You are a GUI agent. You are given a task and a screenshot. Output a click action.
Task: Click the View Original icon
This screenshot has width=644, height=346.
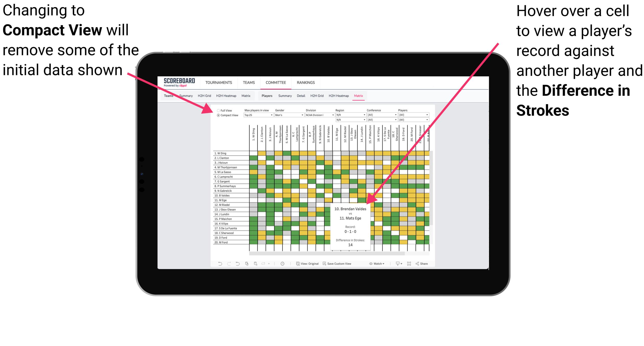[299, 263]
